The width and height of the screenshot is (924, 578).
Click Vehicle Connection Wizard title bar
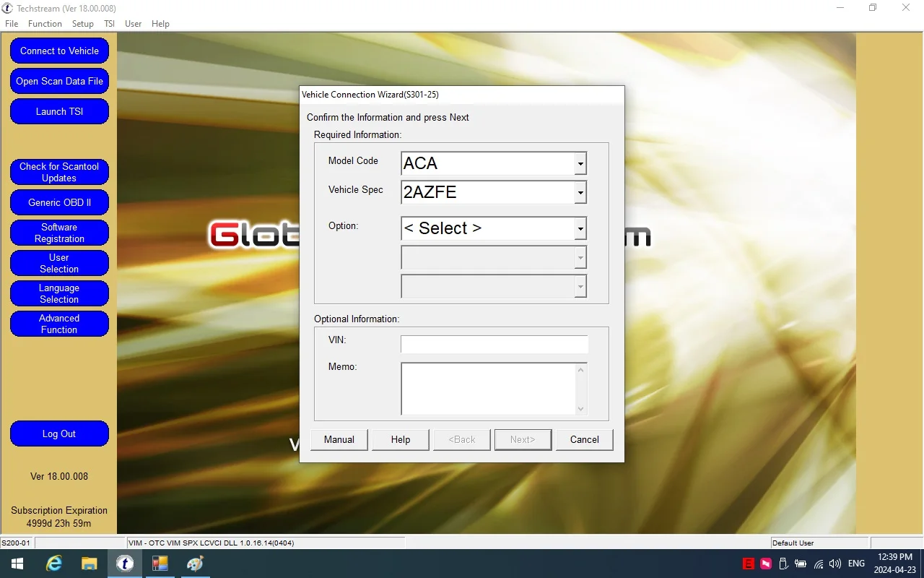coord(462,95)
